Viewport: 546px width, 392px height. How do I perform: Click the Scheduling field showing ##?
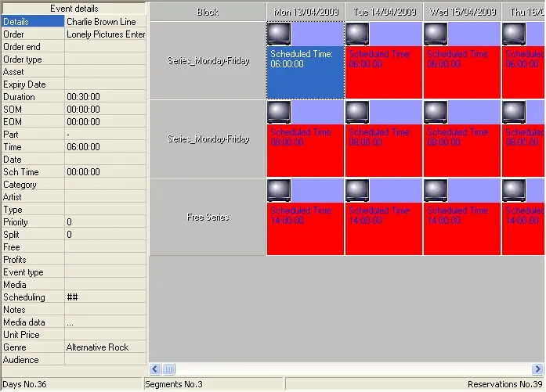(x=106, y=297)
